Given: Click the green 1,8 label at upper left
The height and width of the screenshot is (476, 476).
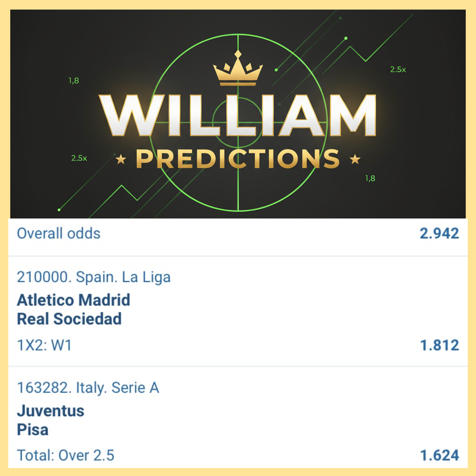Looking at the screenshot, I should (74, 81).
